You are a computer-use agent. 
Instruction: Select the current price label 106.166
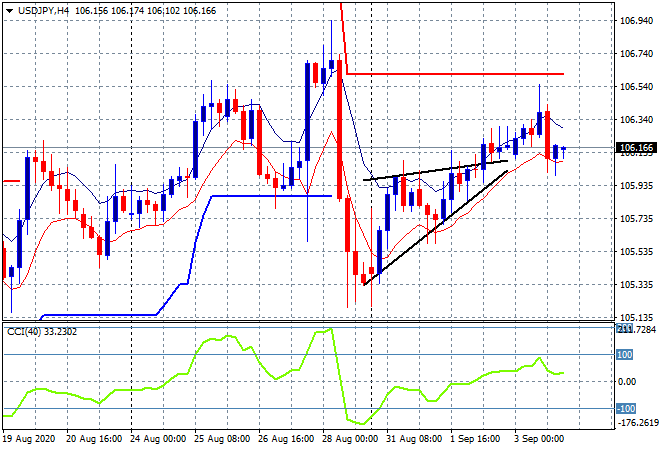point(637,148)
